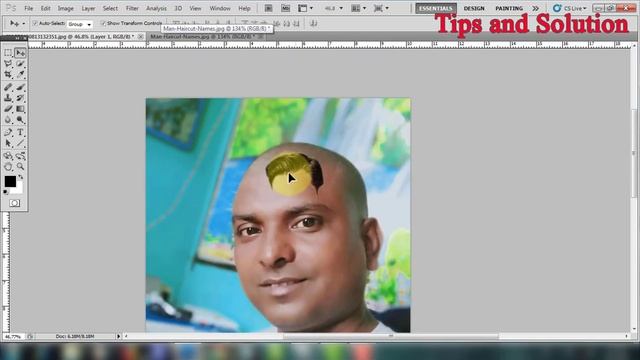This screenshot has width=640, height=360.
Task: Select the Path Selection tool
Action: point(8,143)
